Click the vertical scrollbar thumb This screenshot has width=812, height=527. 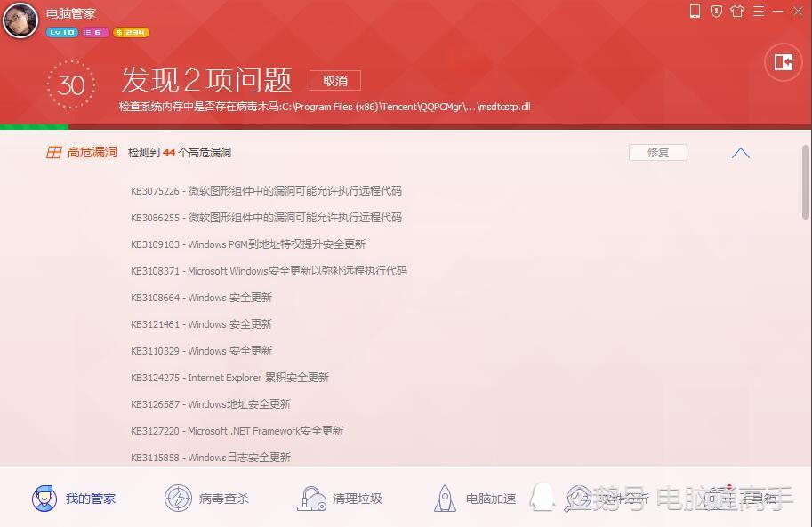[806, 182]
